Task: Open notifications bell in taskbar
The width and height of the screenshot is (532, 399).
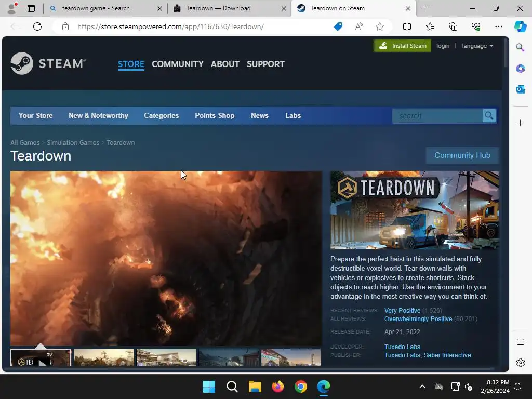Action: (518, 387)
